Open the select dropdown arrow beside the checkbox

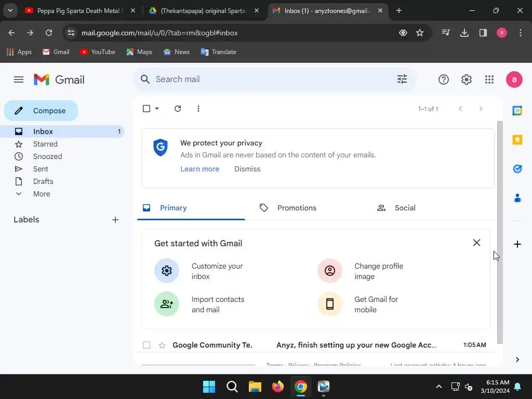(x=157, y=109)
